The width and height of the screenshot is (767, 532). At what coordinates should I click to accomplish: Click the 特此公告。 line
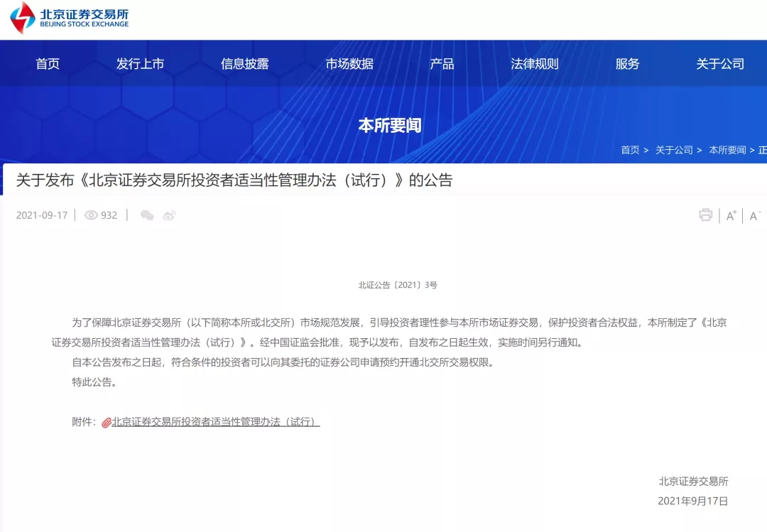click(x=94, y=382)
